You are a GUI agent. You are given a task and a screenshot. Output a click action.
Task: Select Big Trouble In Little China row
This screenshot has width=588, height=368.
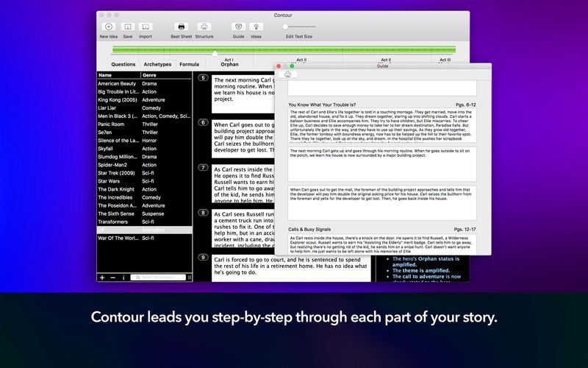coord(144,91)
